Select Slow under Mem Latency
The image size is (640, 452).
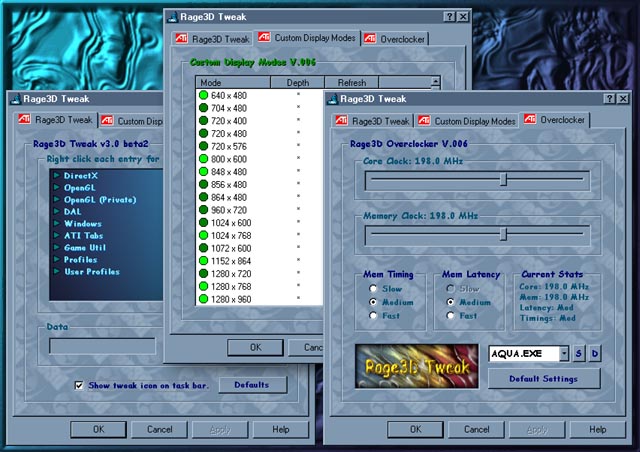[x=450, y=288]
